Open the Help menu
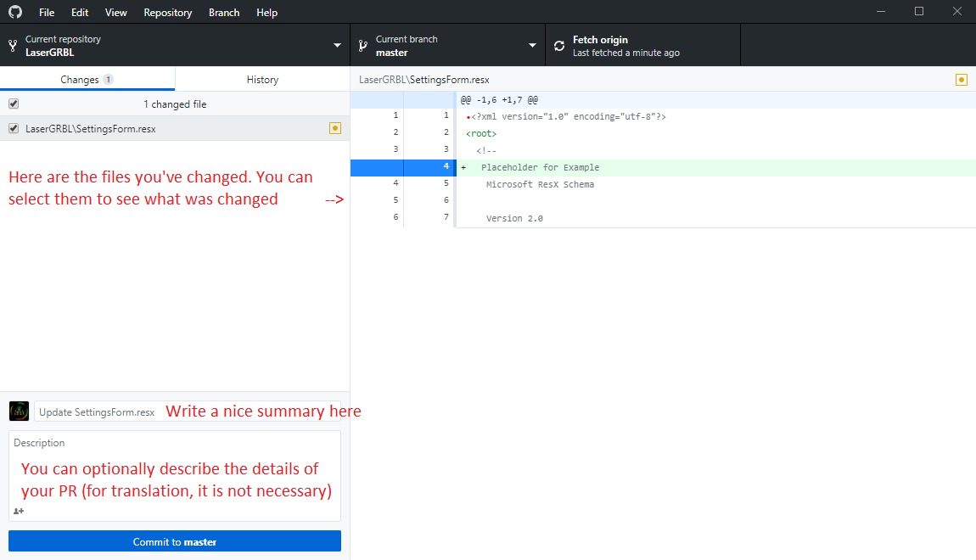This screenshot has width=976, height=560. click(267, 13)
